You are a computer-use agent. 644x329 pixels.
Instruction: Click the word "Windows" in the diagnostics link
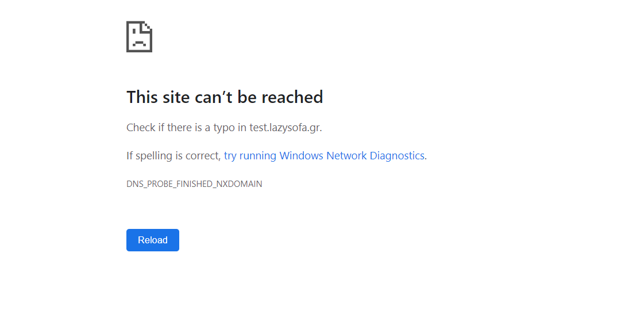click(x=302, y=155)
